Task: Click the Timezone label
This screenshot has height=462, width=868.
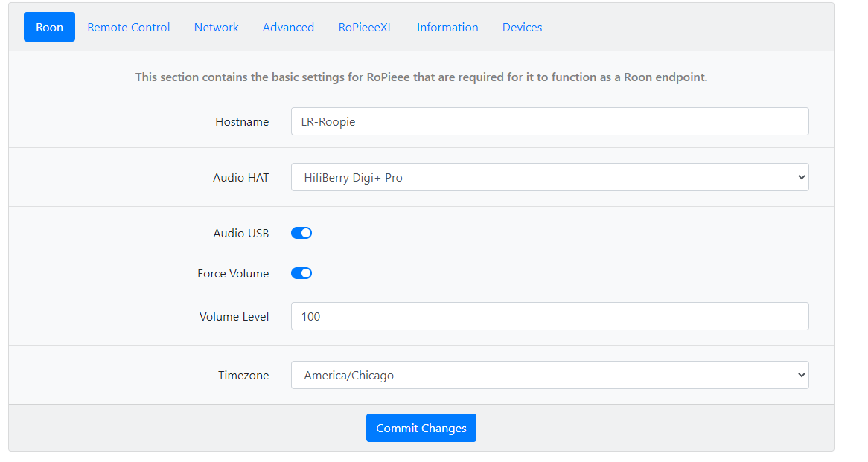Action: 243,375
